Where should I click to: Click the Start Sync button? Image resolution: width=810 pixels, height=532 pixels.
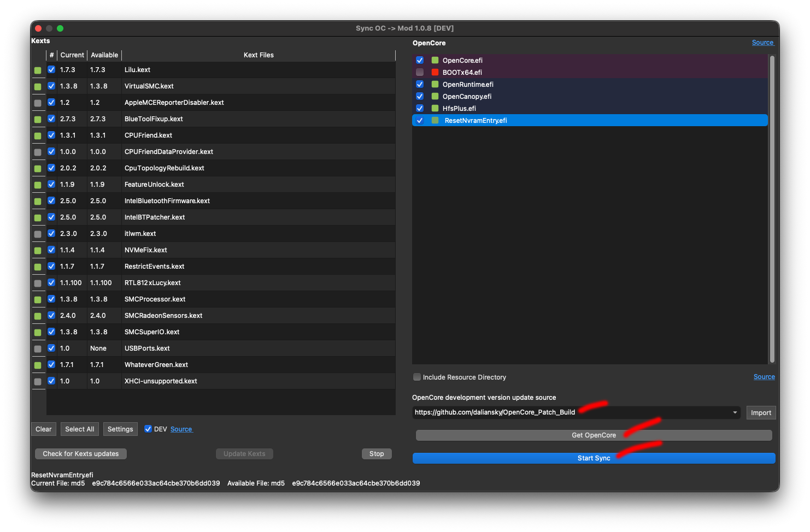pyautogui.click(x=594, y=458)
